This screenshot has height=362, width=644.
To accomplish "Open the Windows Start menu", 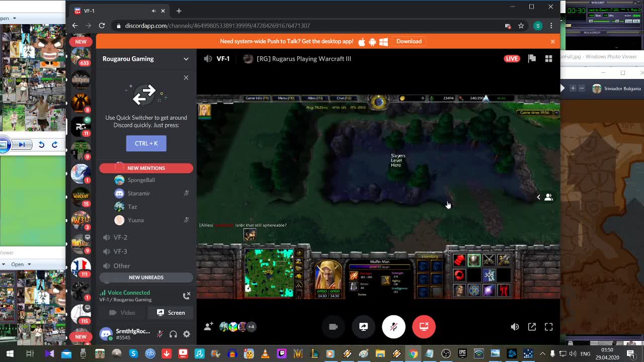I will [x=10, y=354].
